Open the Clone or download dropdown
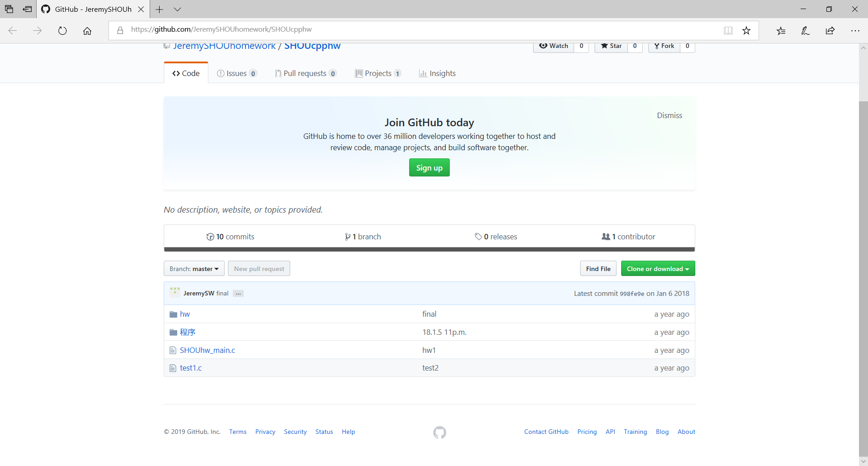The height and width of the screenshot is (466, 868). 658,268
